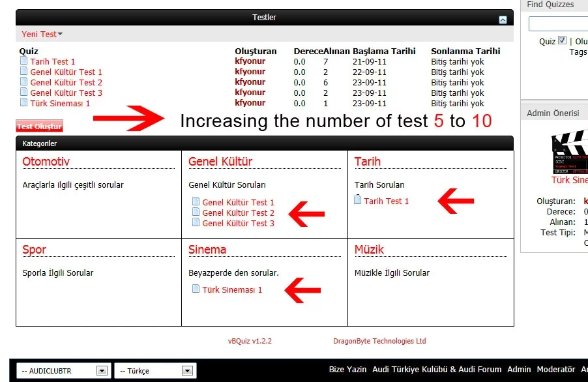Screen dimensions: 588x382
Task: Click Bize Yazin in the footer menu
Action: (x=347, y=370)
